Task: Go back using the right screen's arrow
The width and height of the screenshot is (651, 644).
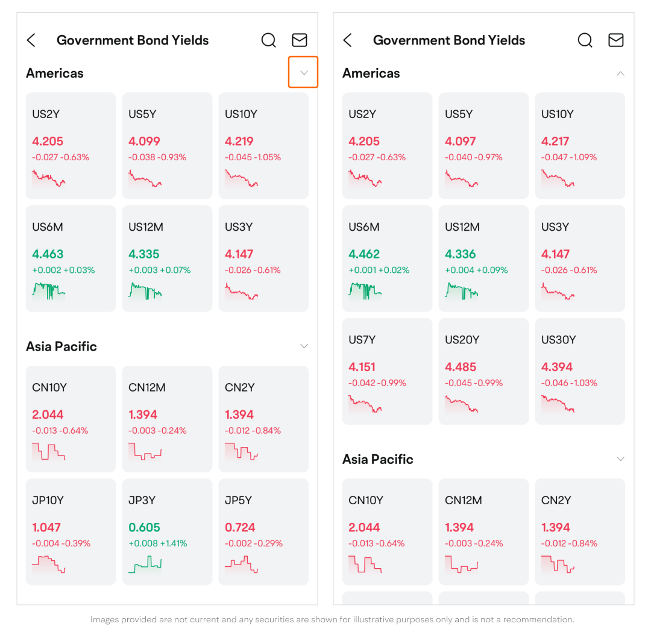Action: coord(348,40)
